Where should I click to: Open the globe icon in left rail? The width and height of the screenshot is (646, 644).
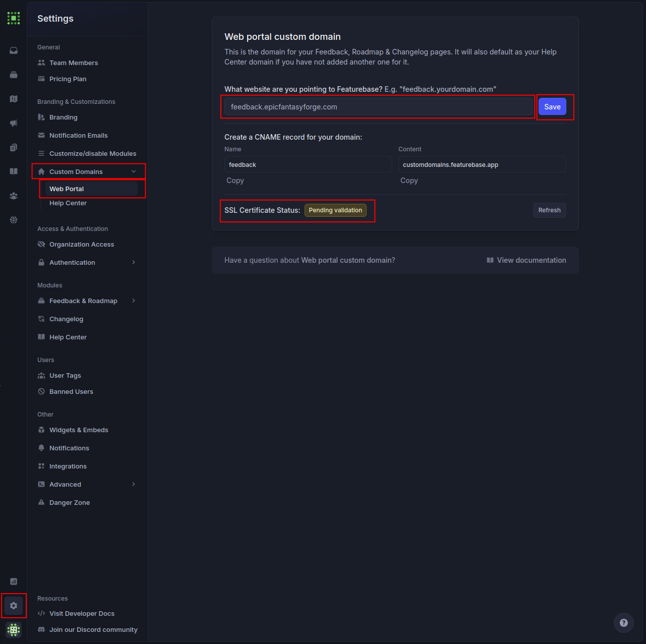(14, 220)
